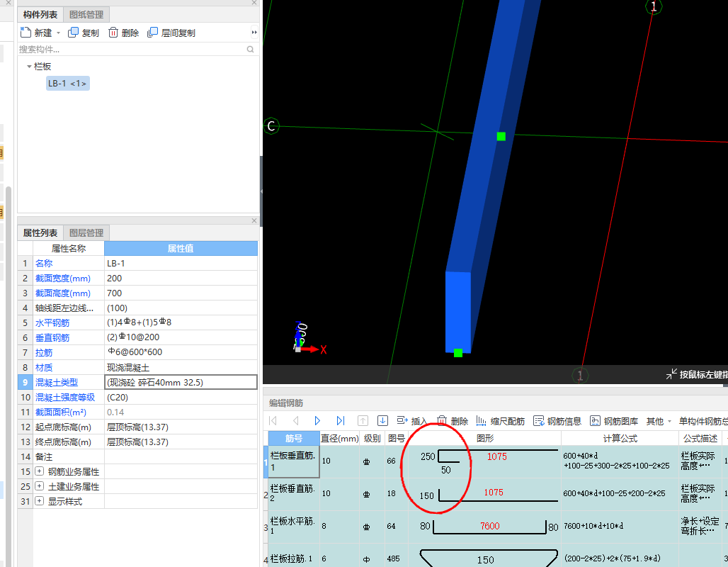This screenshot has height=567, width=728.
Task: Select the 截面高度 value 700
Action: click(181, 293)
